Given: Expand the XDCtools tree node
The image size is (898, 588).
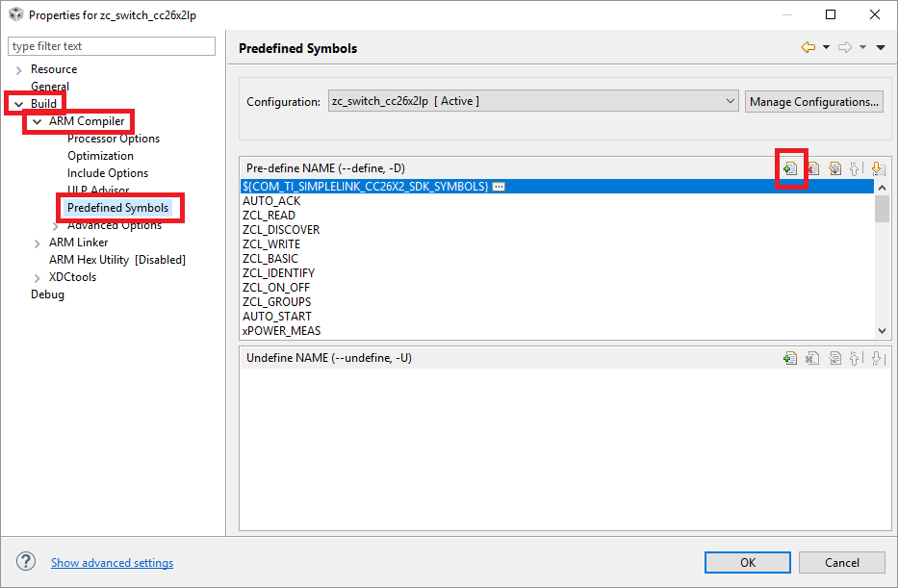Looking at the screenshot, I should 37,277.
